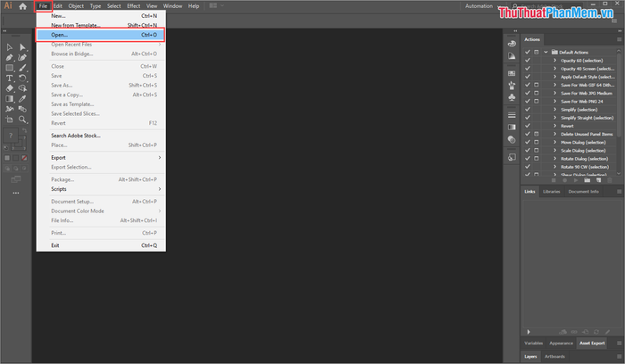
Task: Select the Rectangle tool
Action: [x=9, y=68]
